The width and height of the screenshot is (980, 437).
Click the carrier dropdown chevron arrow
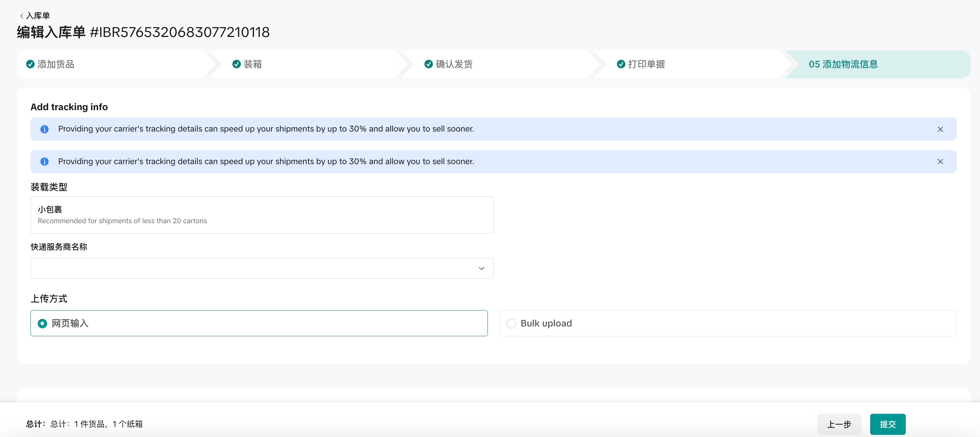coord(481,269)
